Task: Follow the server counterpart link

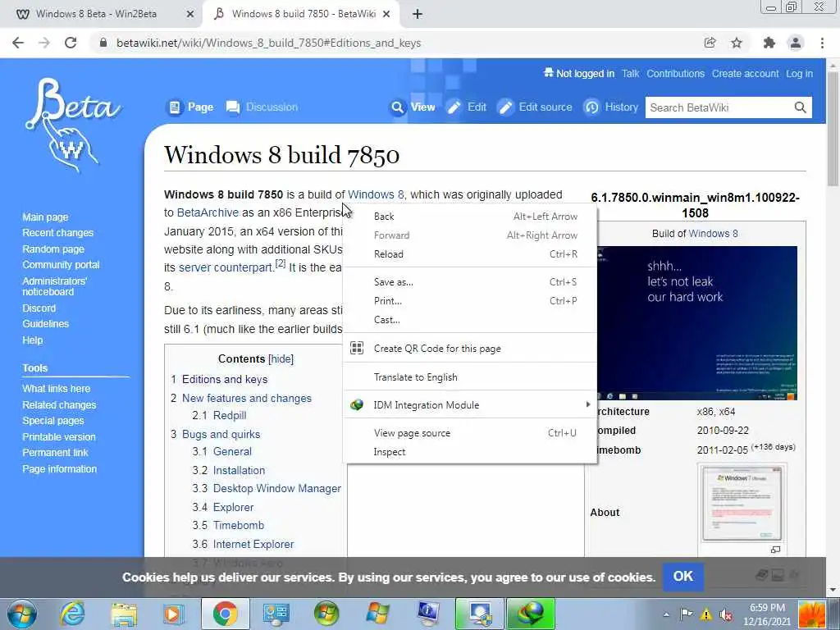Action: pos(226,267)
